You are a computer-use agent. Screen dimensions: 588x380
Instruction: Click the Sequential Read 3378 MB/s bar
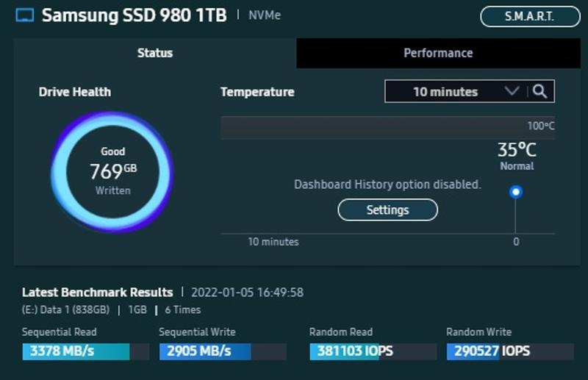pos(86,351)
